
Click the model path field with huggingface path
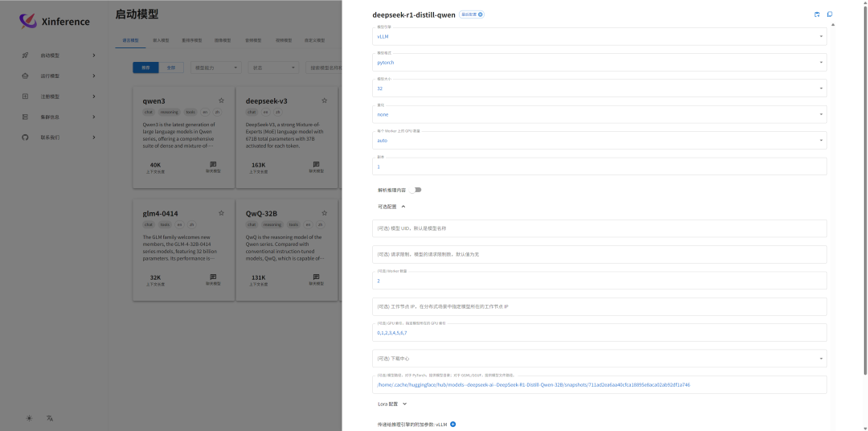pyautogui.click(x=600, y=384)
